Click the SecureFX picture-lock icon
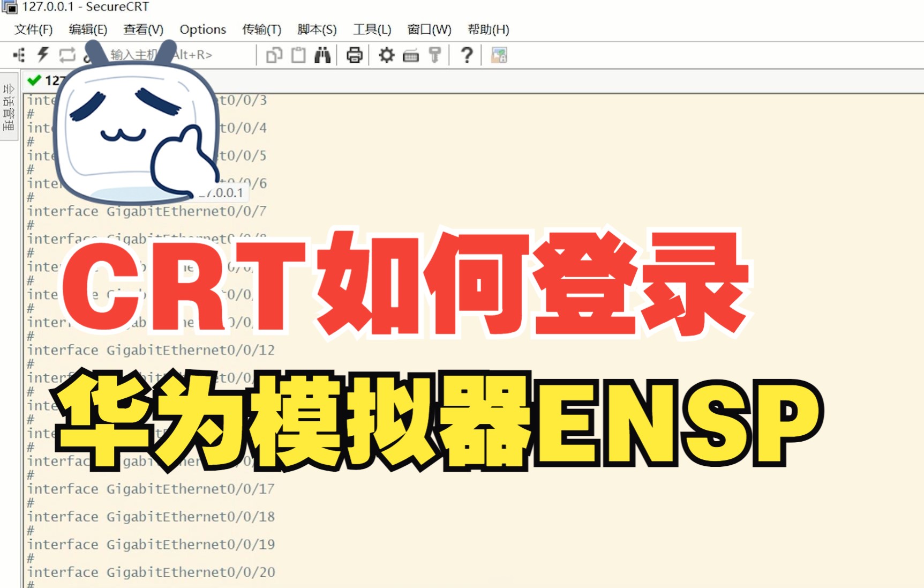Viewport: 924px width, 588px height. 499,55
